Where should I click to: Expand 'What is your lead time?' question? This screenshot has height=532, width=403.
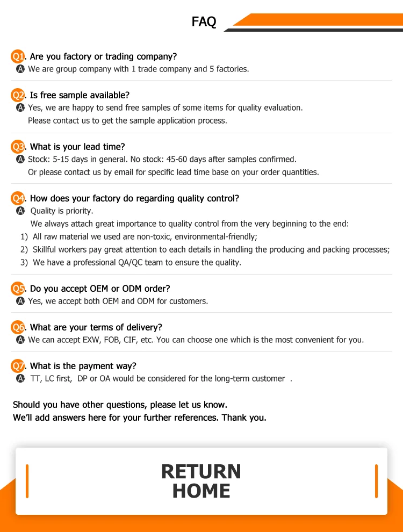[77, 147]
